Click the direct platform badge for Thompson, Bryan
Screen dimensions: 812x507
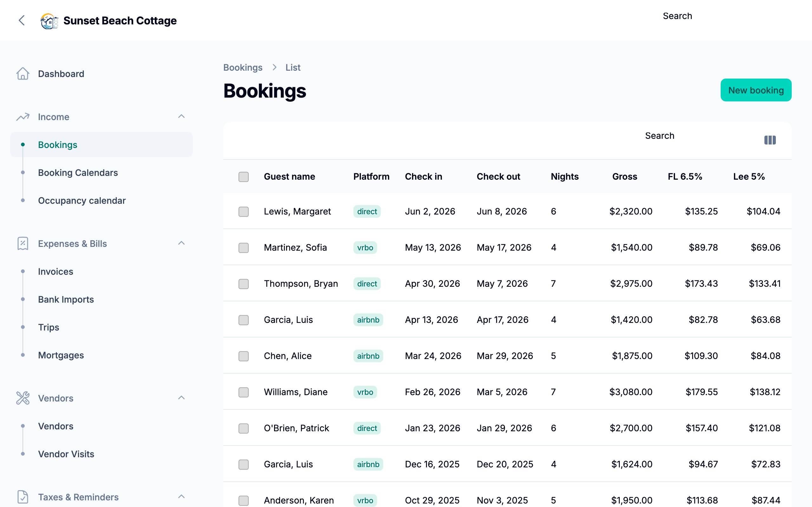(367, 284)
